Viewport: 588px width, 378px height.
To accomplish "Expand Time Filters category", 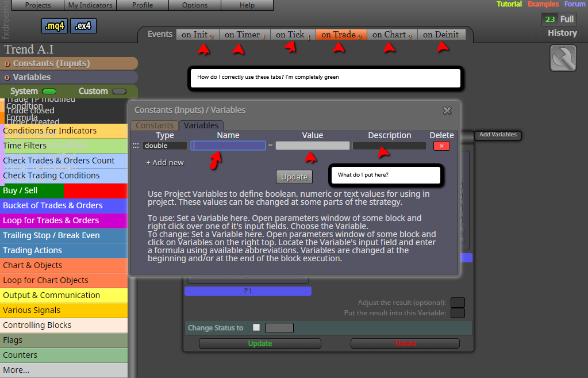I will click(x=64, y=146).
